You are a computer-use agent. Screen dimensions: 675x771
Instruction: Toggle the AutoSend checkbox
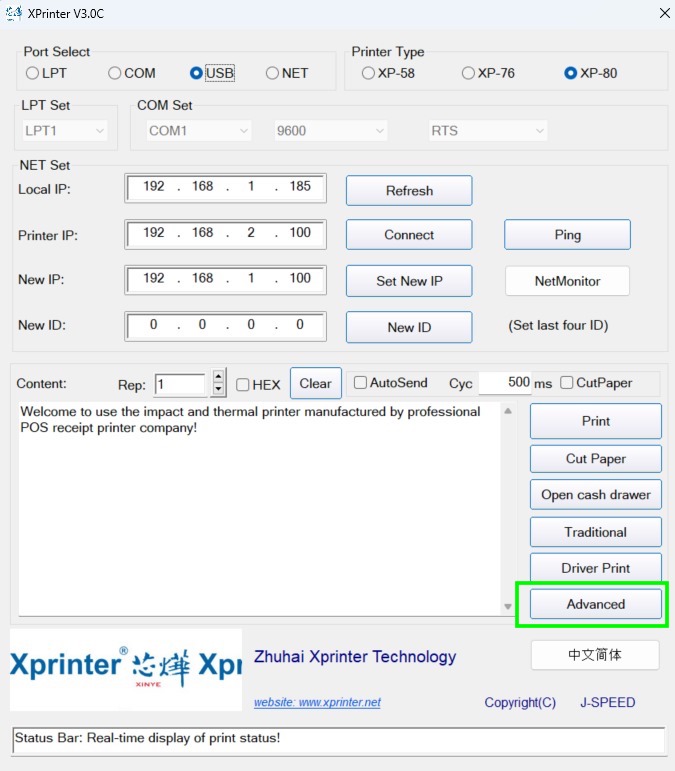pos(361,383)
